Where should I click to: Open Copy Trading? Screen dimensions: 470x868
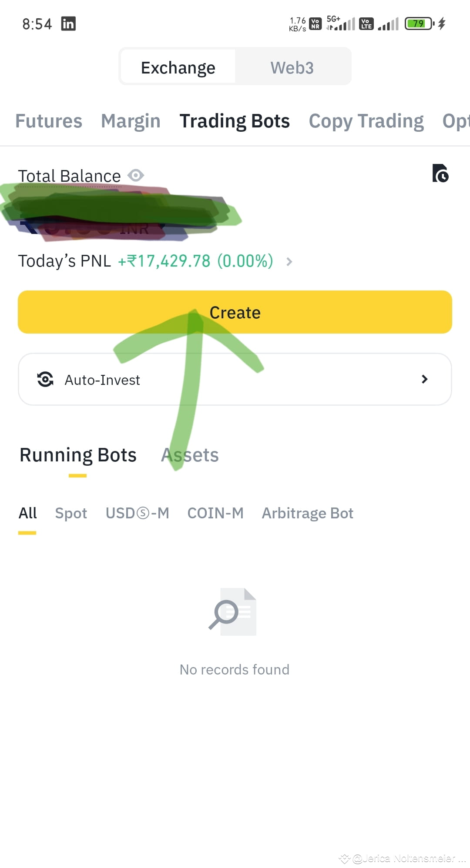pos(366,121)
